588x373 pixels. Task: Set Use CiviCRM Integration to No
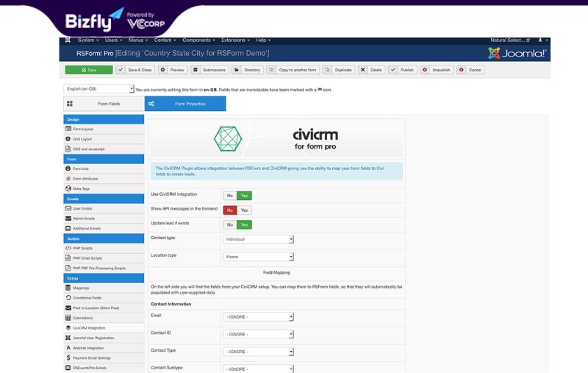(x=230, y=196)
